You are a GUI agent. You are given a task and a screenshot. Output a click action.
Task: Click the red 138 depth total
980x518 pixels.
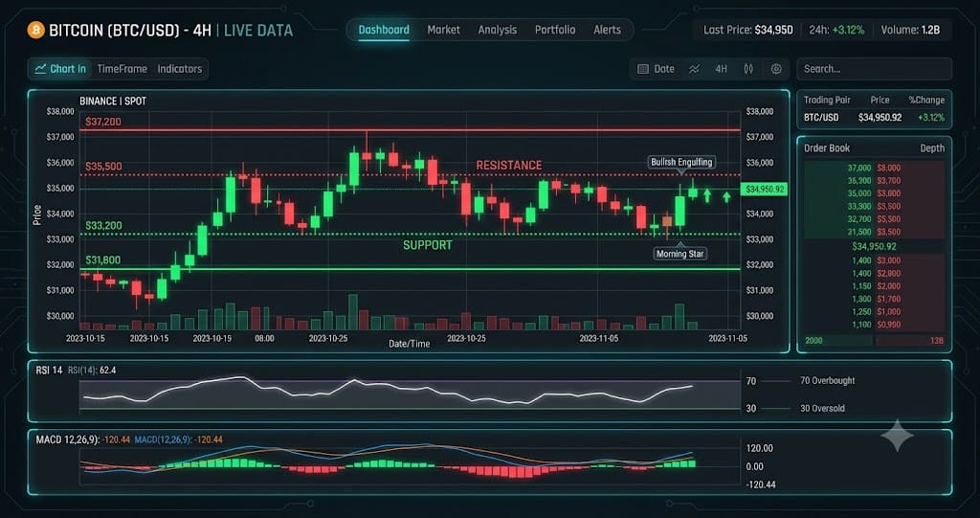[936, 341]
